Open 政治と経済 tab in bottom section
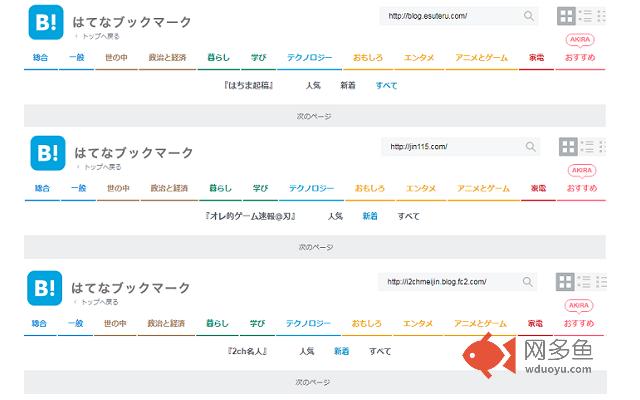 point(168,323)
